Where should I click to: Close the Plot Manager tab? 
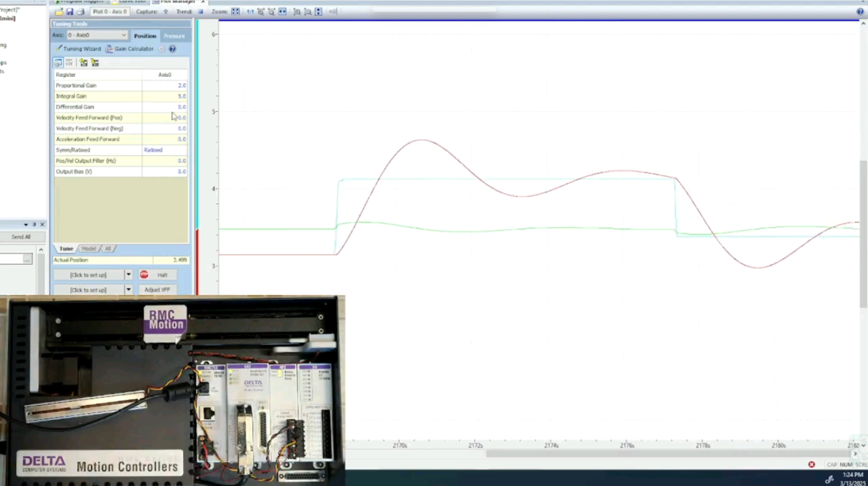(203, 2)
